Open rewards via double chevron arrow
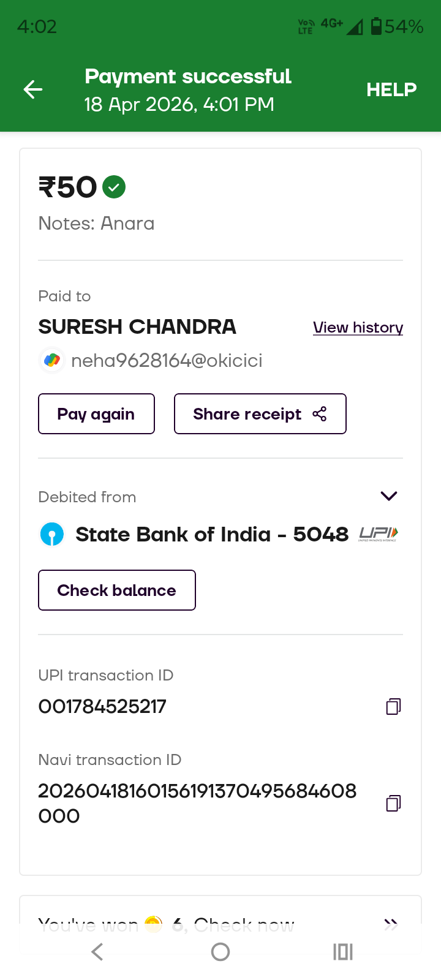The width and height of the screenshot is (441, 980). pyautogui.click(x=391, y=924)
